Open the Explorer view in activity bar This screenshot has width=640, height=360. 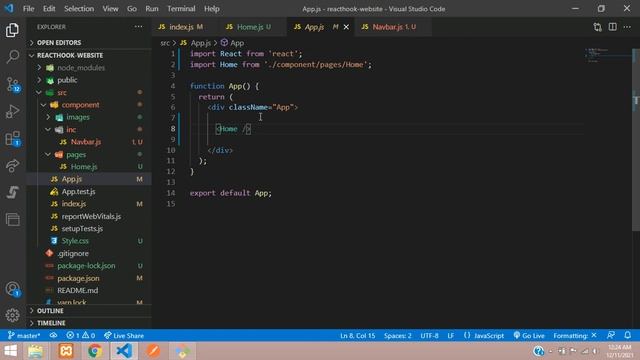12,30
